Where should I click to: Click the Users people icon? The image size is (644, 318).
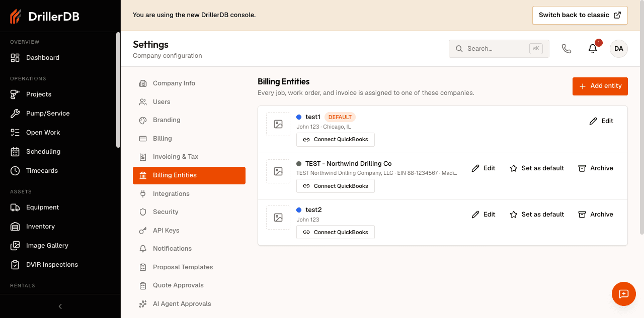click(x=143, y=102)
